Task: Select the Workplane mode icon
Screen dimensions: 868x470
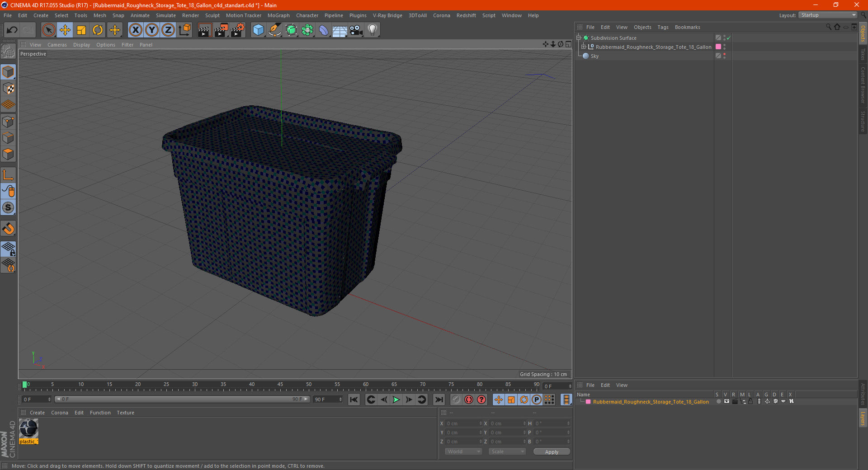Action: (x=8, y=105)
